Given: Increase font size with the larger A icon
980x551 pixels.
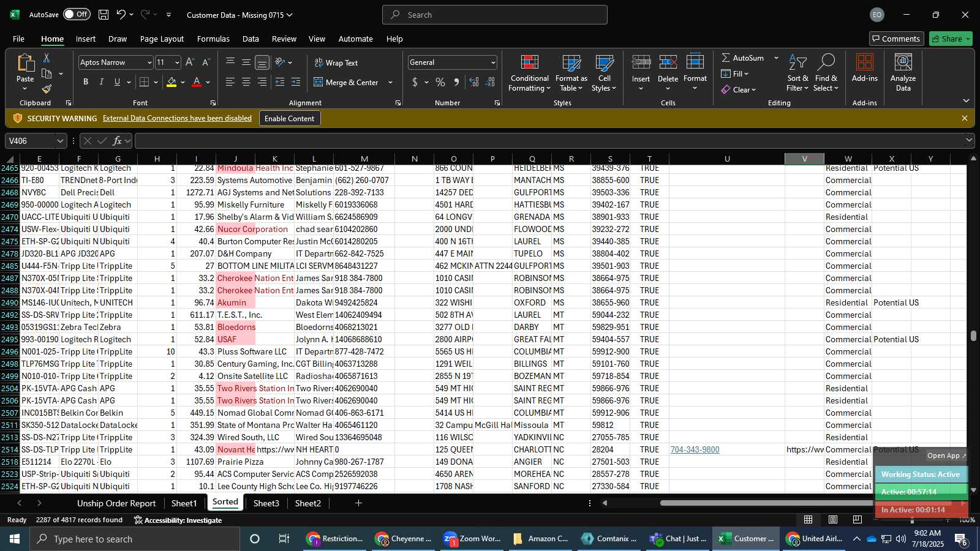Looking at the screenshot, I should point(190,62).
